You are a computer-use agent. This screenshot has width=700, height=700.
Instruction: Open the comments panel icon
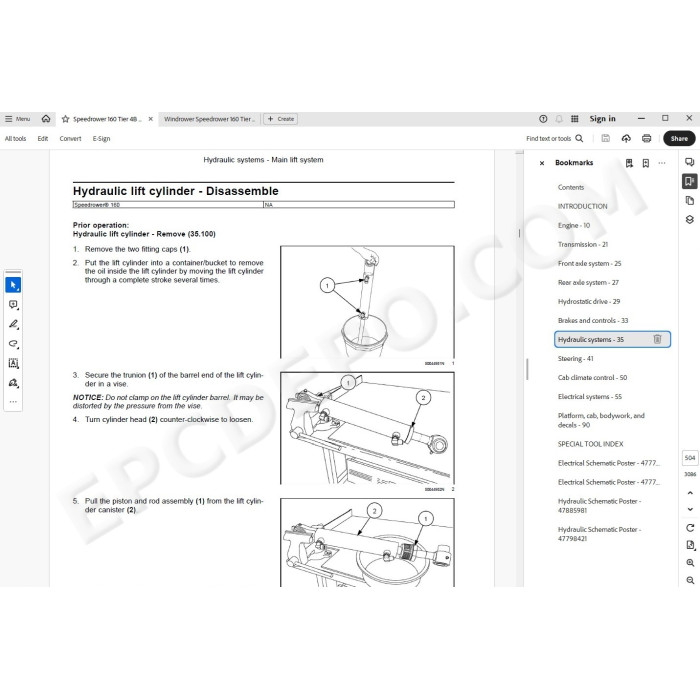[690, 162]
